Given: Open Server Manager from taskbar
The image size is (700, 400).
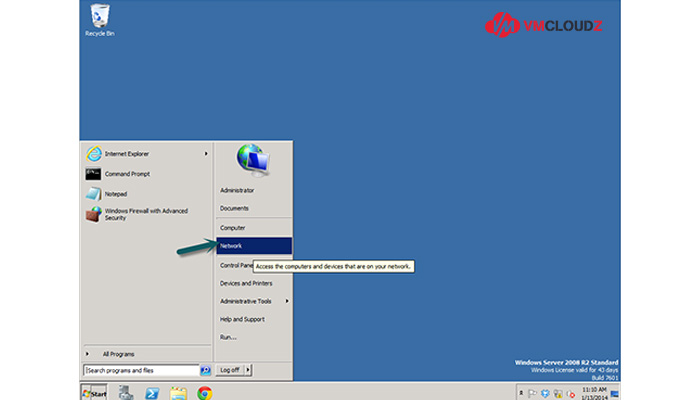Looking at the screenshot, I should tap(126, 393).
